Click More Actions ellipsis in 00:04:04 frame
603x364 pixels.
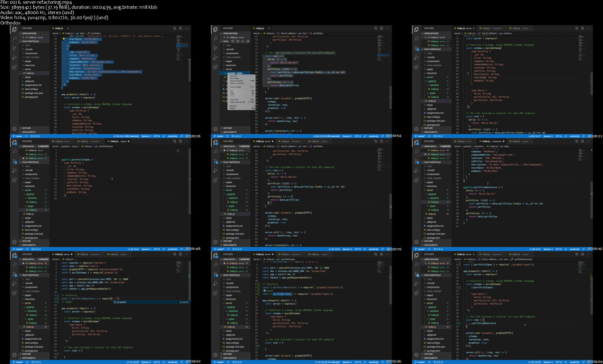pos(589,254)
